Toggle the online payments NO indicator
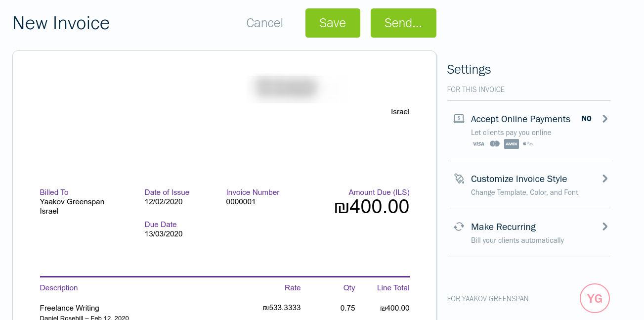This screenshot has width=644, height=320. [x=587, y=119]
